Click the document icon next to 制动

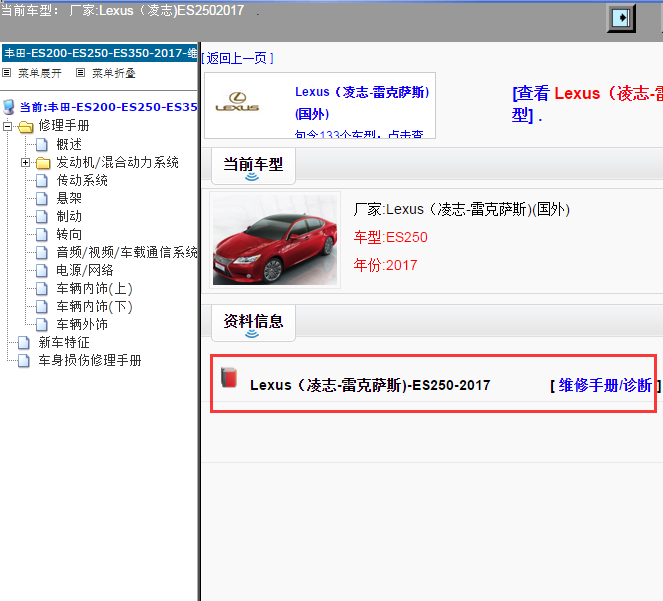point(41,217)
